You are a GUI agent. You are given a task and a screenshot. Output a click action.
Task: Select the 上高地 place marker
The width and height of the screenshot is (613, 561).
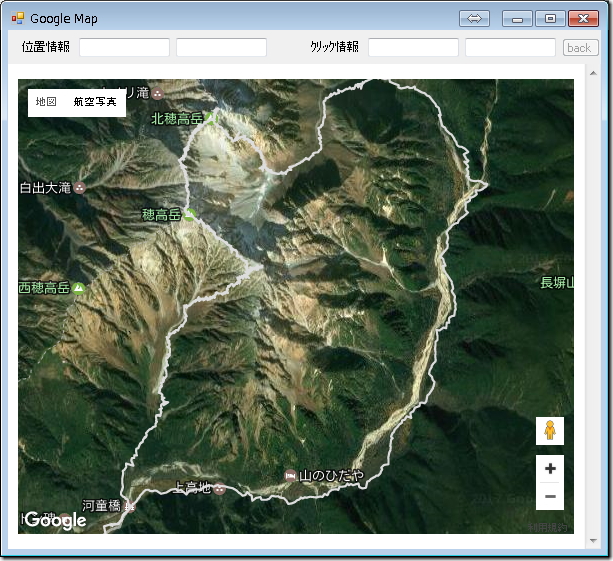(x=219, y=488)
